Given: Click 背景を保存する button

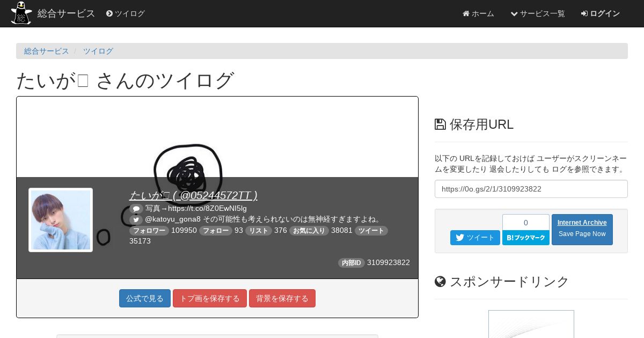Looking at the screenshot, I should (282, 298).
